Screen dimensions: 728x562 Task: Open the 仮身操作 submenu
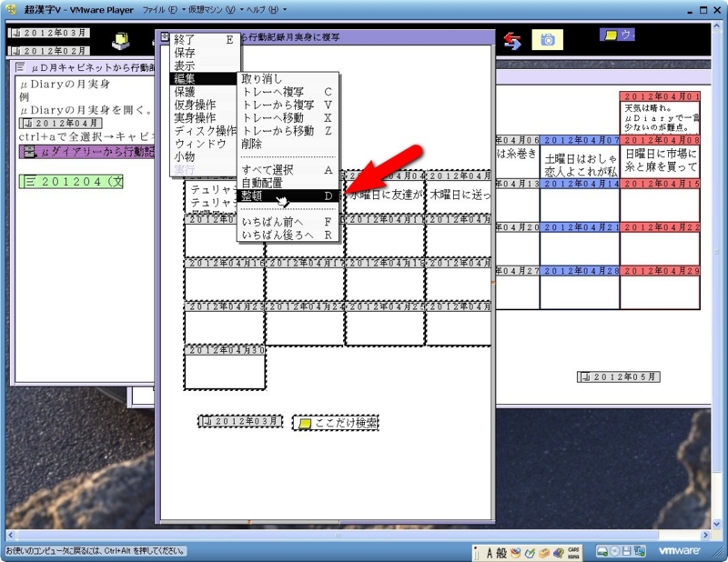pyautogui.click(x=205, y=105)
